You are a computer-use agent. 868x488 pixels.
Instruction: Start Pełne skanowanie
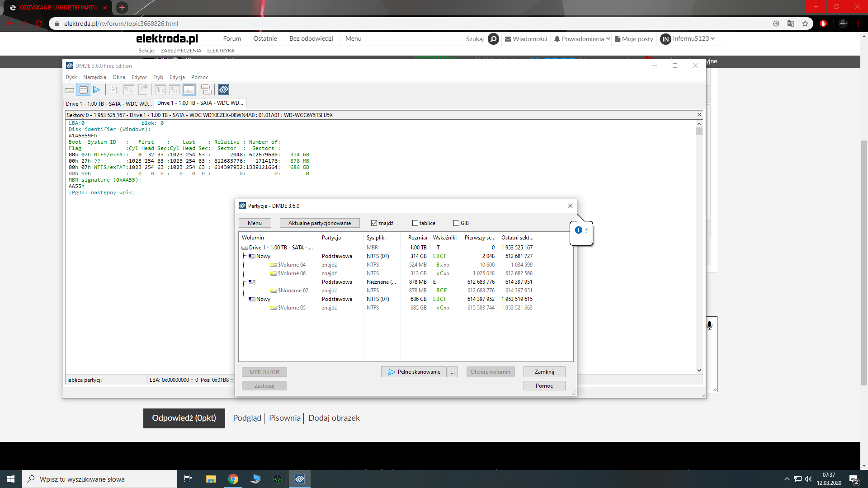pyautogui.click(x=414, y=372)
